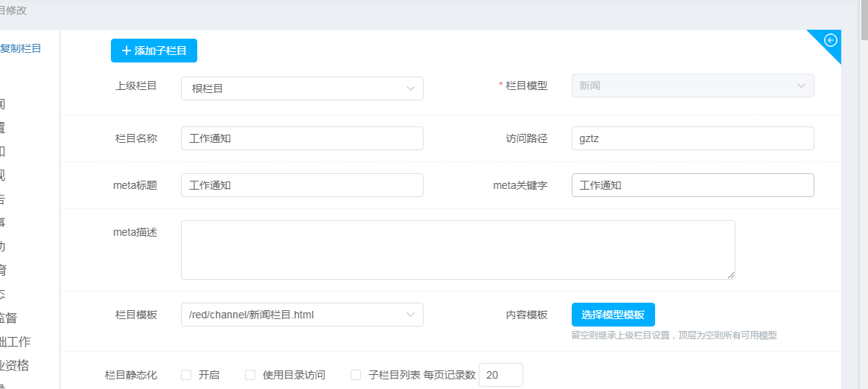
Task: Open the 栏目模型 dropdown showing 新闻
Action: [x=692, y=86]
